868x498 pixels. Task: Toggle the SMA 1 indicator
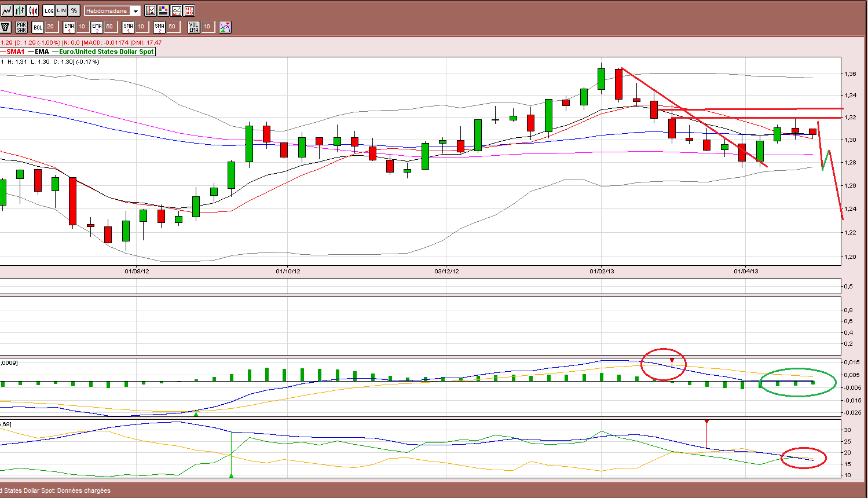pos(128,27)
